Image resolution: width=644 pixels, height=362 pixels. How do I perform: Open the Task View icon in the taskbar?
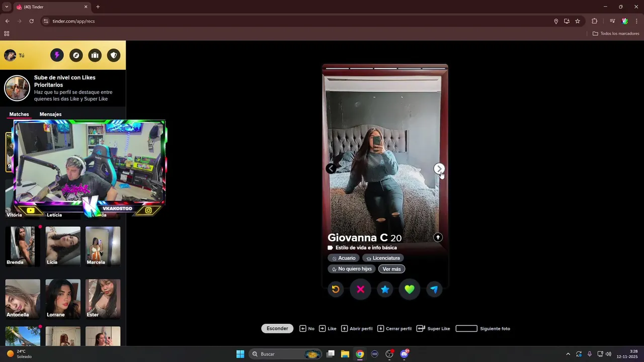click(x=331, y=354)
